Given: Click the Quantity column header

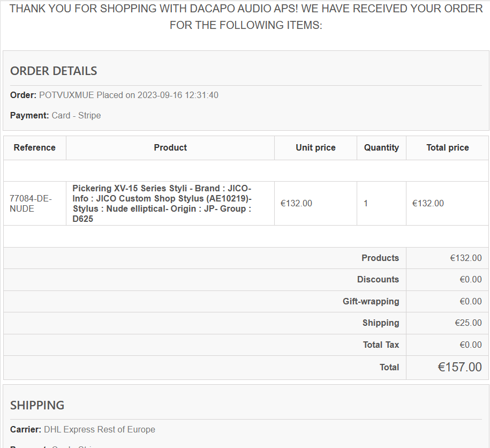Looking at the screenshot, I should 381,148.
